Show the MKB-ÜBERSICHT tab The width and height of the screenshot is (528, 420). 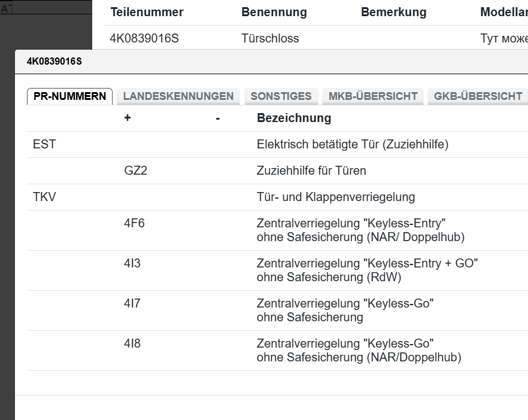pos(373,96)
